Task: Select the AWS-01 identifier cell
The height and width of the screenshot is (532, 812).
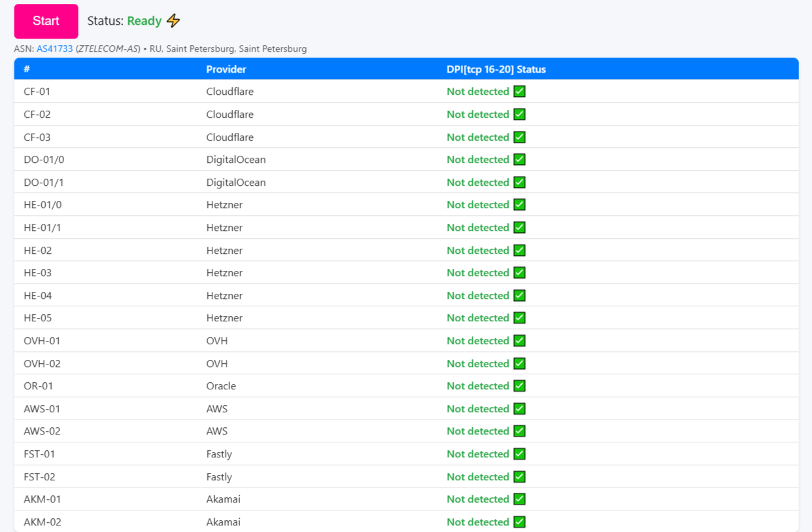Action: tap(42, 408)
